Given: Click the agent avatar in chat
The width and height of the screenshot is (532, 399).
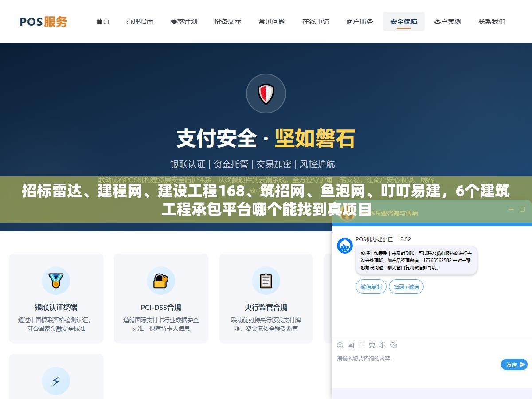Looking at the screenshot, I should tap(345, 246).
